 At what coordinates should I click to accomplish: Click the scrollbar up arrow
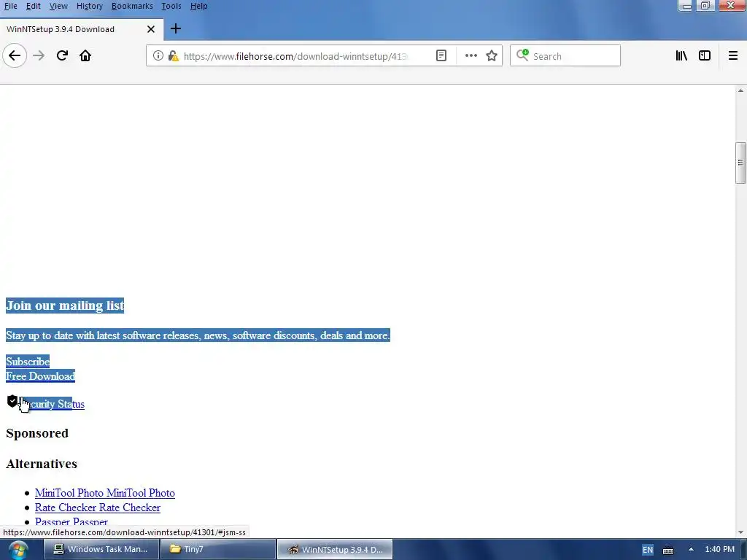click(740, 90)
